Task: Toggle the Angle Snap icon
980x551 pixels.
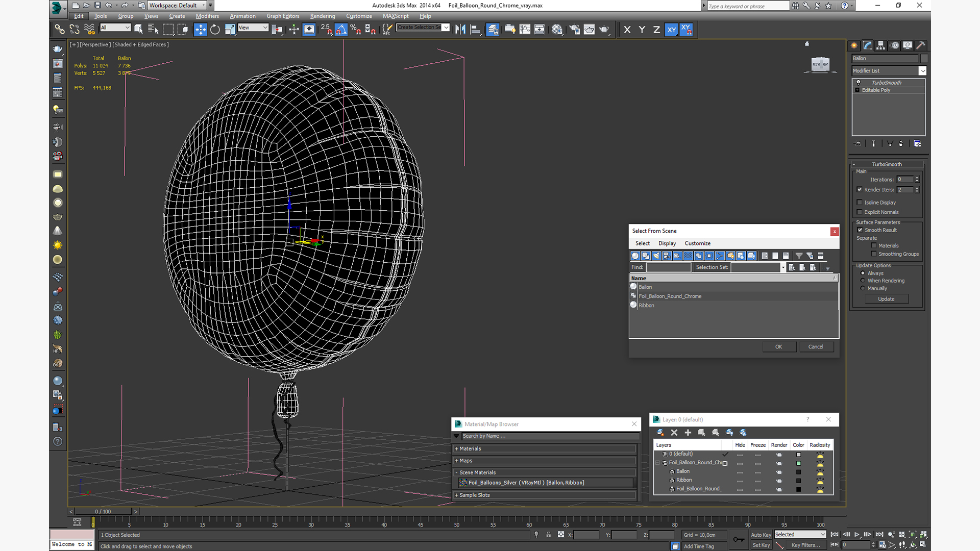Action: pyautogui.click(x=341, y=30)
